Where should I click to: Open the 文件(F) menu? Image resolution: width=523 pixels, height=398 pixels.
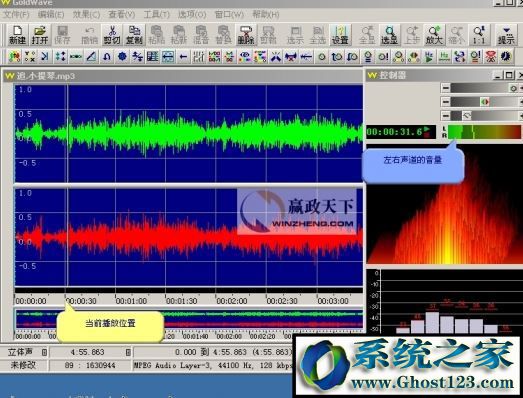click(x=16, y=15)
